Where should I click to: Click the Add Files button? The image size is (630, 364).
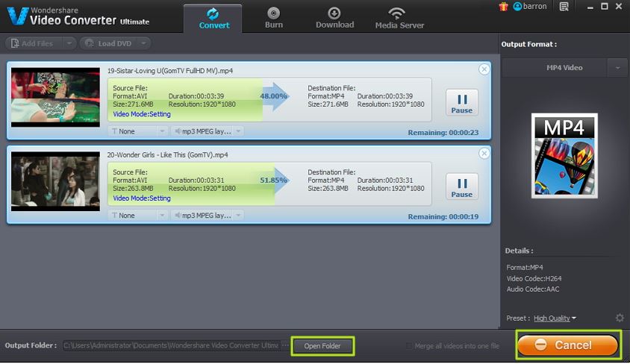click(34, 43)
